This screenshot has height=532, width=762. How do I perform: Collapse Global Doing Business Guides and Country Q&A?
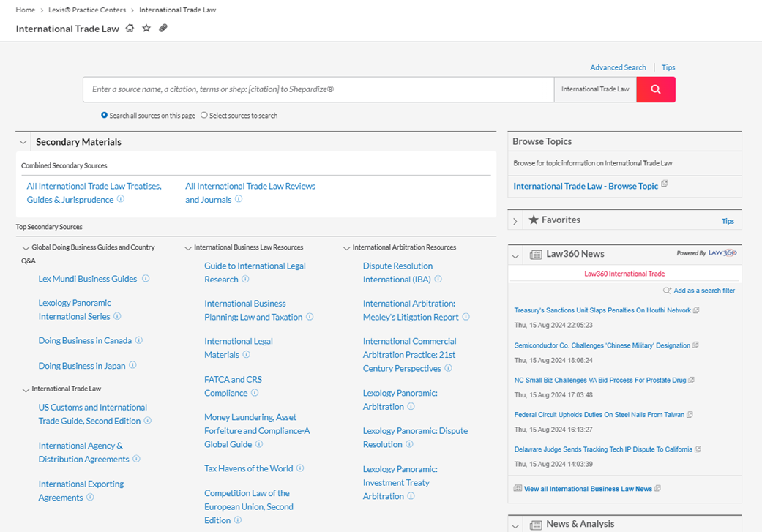pos(26,248)
